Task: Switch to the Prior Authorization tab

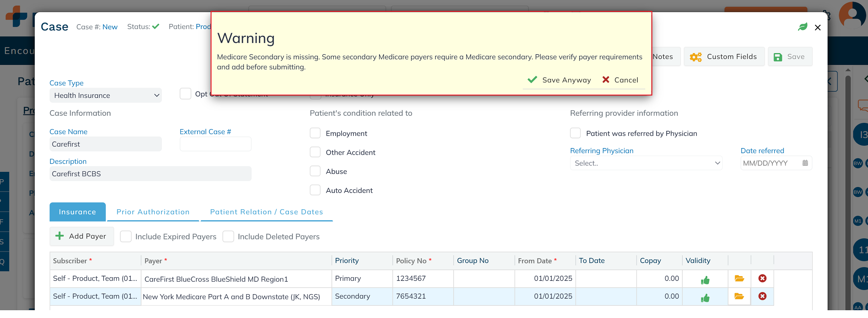Action: tap(153, 212)
